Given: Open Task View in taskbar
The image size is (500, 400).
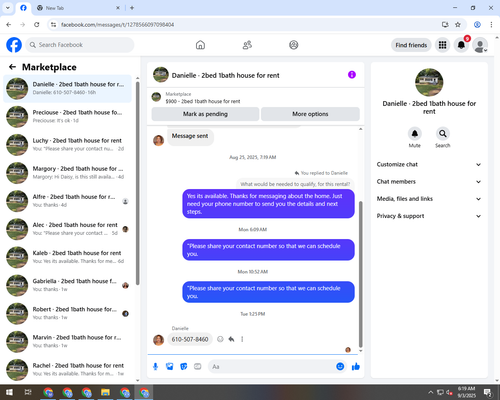Looking at the screenshot, I should pos(28,392).
